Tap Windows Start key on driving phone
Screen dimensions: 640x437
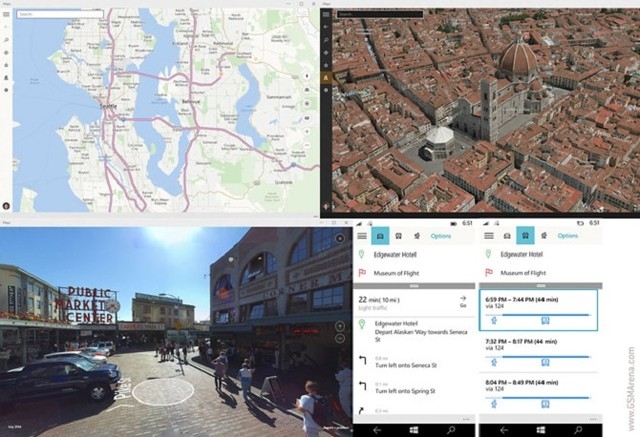pyautogui.click(x=414, y=430)
